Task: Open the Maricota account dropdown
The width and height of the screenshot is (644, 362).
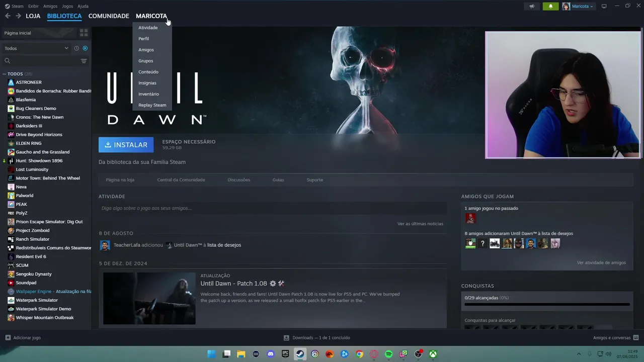Action: pos(578,6)
